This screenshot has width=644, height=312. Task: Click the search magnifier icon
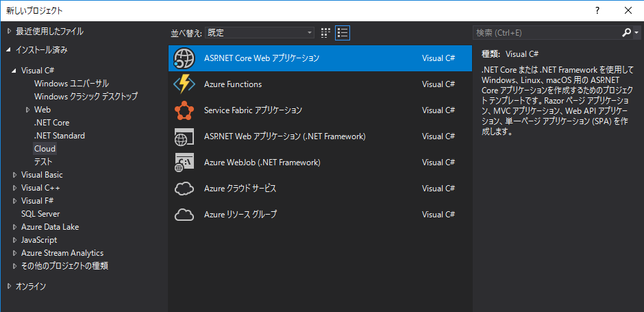point(626,33)
